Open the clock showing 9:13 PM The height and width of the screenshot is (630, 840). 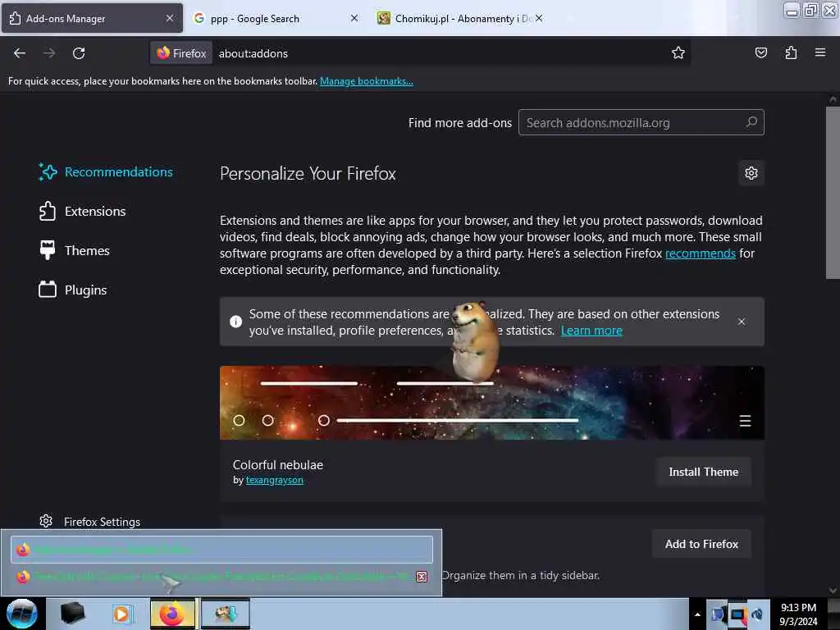coord(798,614)
